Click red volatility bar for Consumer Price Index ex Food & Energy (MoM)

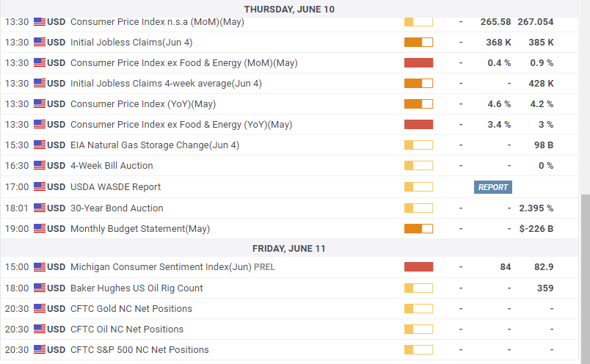(x=418, y=63)
